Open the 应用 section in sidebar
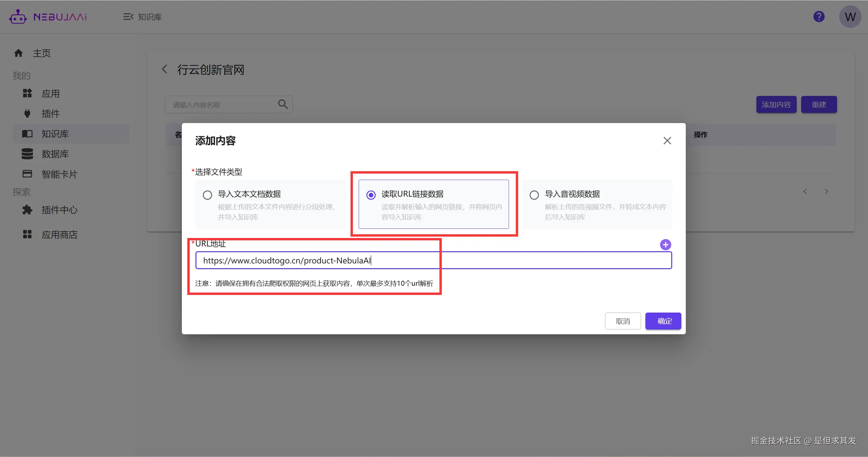Image resolution: width=868 pixels, height=457 pixels. point(51,93)
